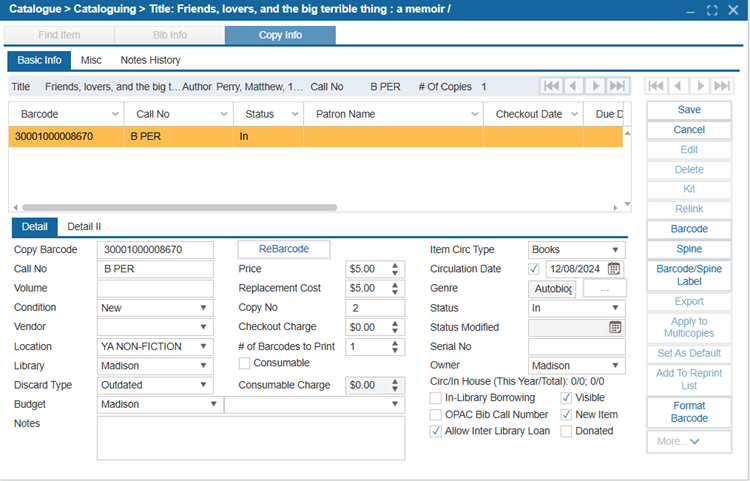
Task: Go to next copy above Save button
Action: point(700,86)
